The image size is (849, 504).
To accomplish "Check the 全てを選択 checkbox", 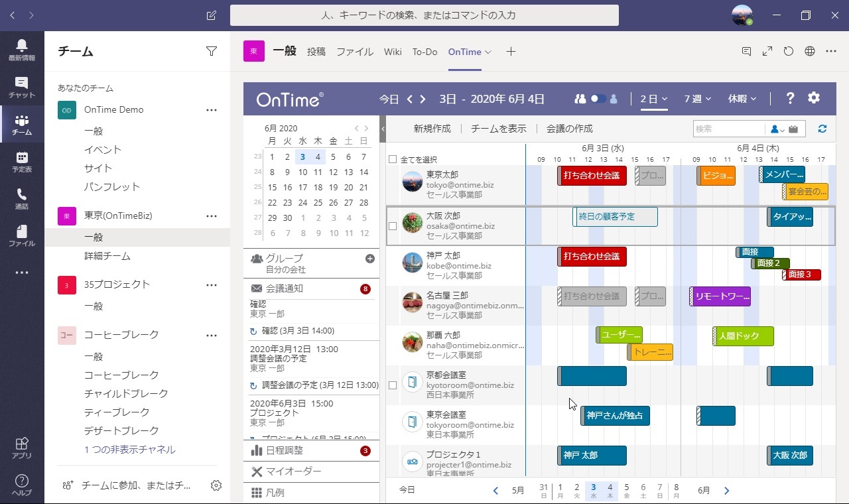I will tap(393, 159).
